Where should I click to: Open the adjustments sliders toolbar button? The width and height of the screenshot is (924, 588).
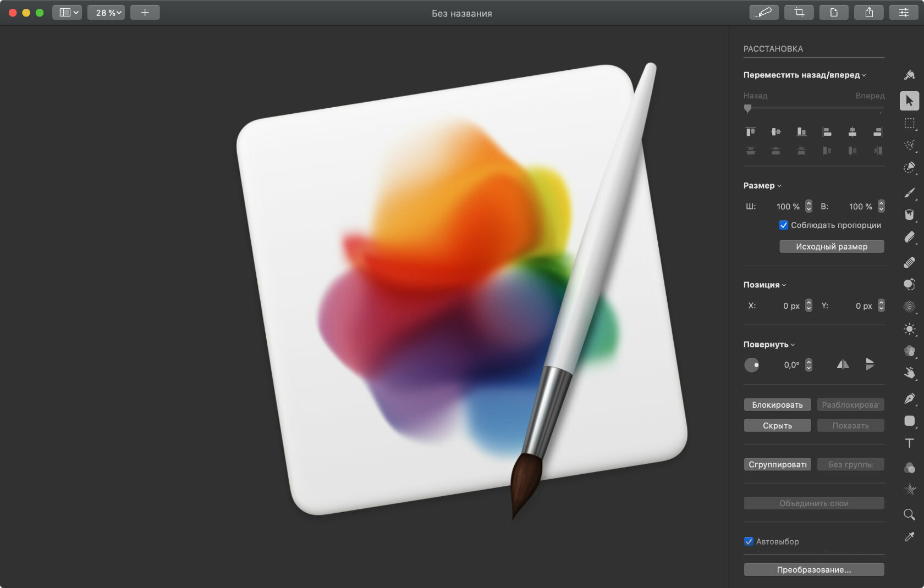tap(904, 12)
